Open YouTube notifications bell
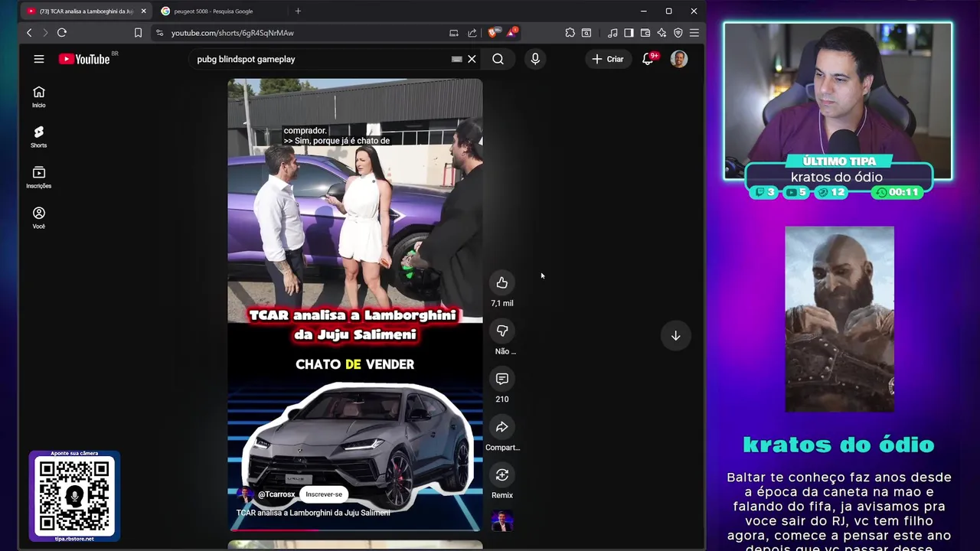Image resolution: width=980 pixels, height=551 pixels. [x=648, y=59]
